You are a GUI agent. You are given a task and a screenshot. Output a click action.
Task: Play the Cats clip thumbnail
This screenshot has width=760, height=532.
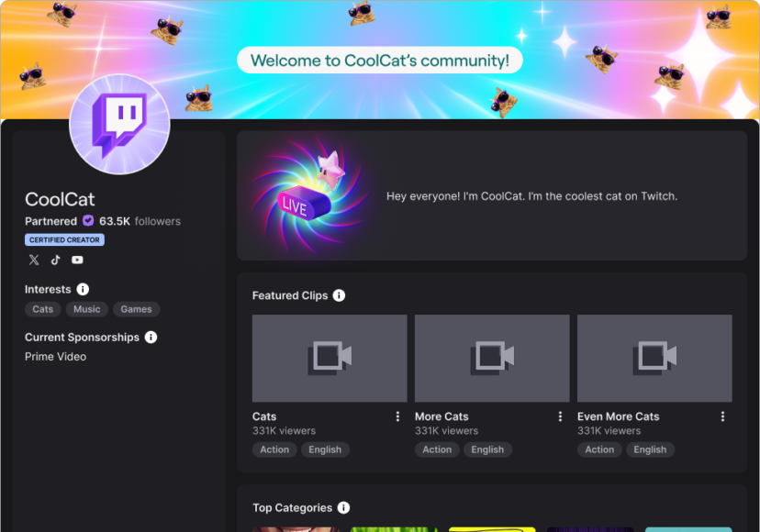[330, 358]
